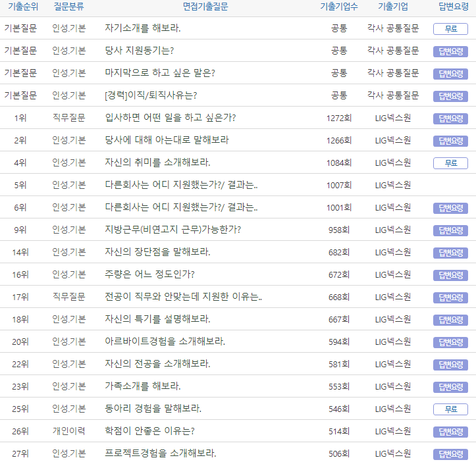Click the 질문분류 column header
Screen dimensions: 476x462
(69, 7)
